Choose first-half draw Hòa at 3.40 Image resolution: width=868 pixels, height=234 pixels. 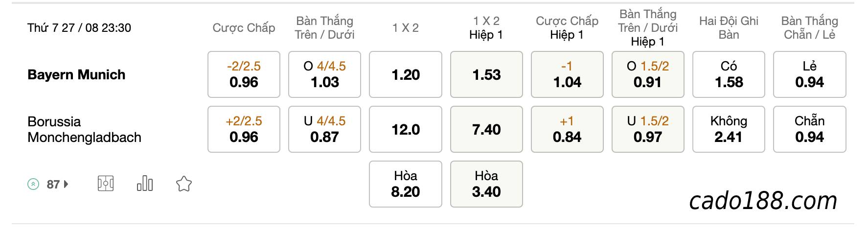tap(486, 184)
